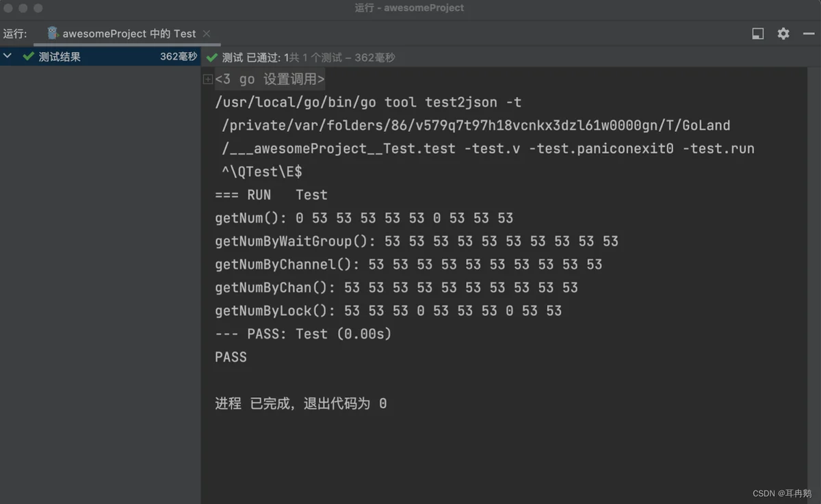Click the 362毫秒 duration in tree
The image size is (821, 504).
coord(179,57)
